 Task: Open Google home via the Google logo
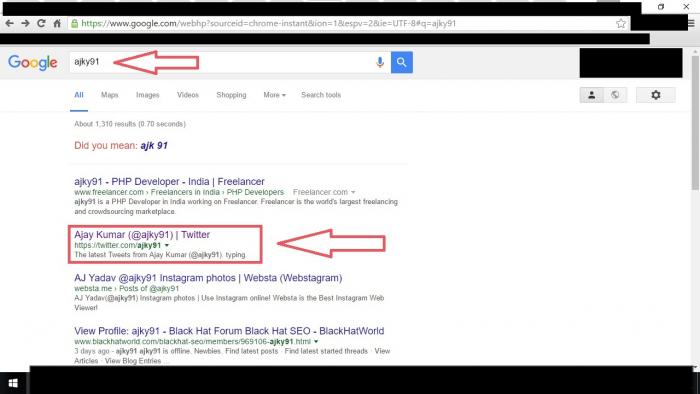click(33, 62)
